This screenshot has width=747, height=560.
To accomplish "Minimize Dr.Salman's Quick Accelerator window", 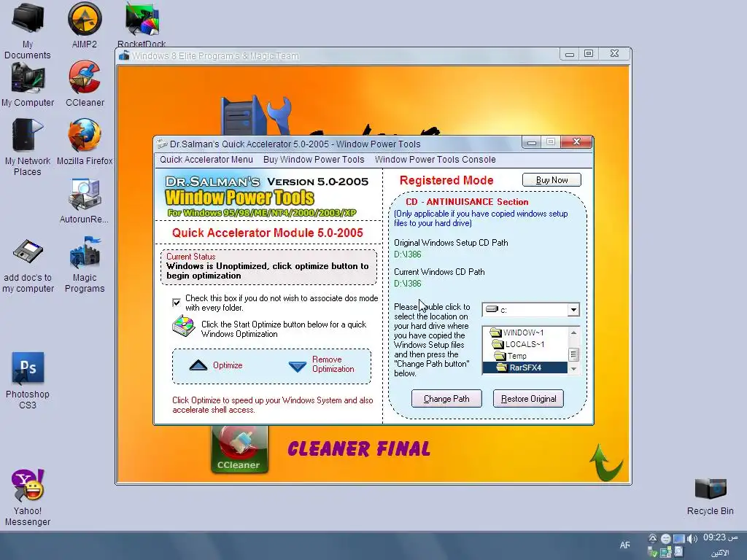I will (x=532, y=142).
